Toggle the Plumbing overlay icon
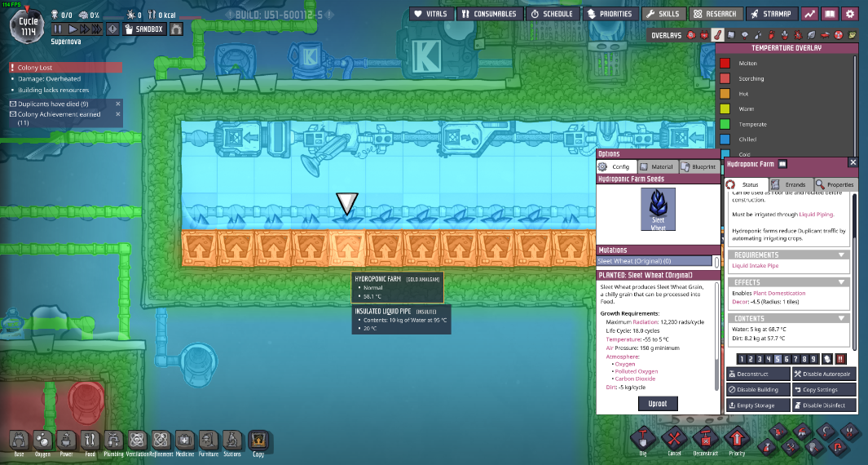Viewport: 868px width, 465px height. point(758,35)
